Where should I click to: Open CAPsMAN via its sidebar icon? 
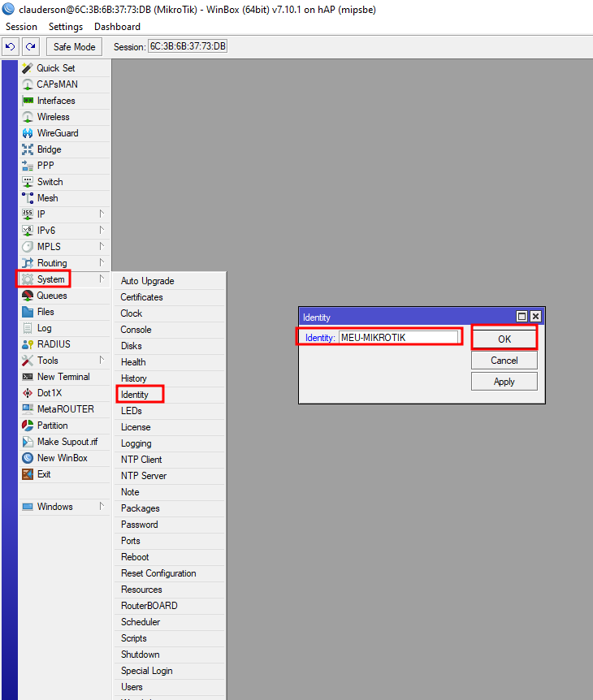(x=28, y=84)
